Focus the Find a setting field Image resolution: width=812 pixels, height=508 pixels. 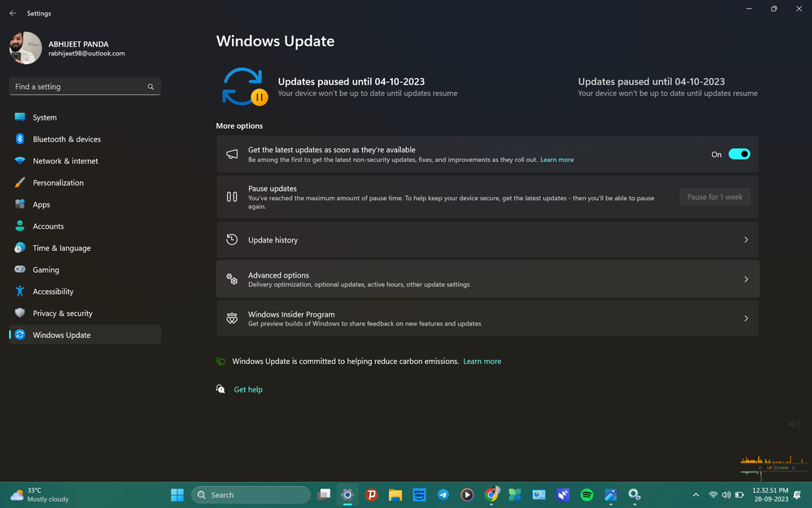click(x=85, y=86)
